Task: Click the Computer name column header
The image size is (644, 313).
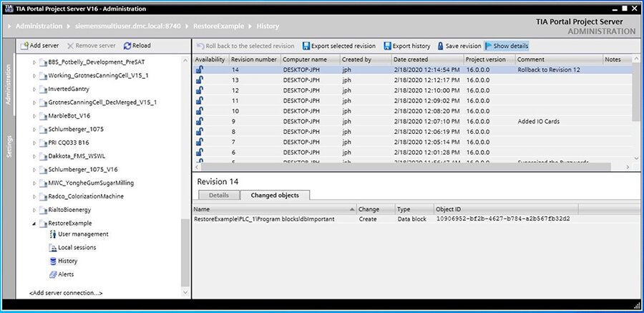Action: click(x=310, y=59)
